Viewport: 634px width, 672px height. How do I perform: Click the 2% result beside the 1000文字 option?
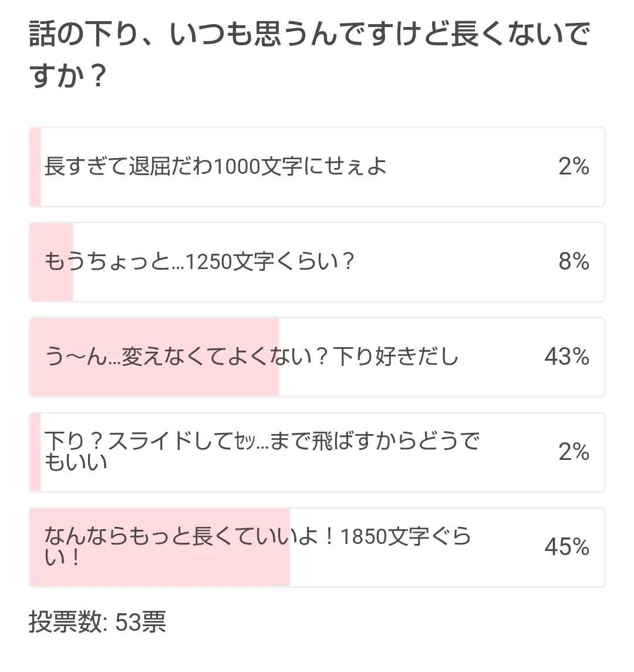[x=574, y=167]
